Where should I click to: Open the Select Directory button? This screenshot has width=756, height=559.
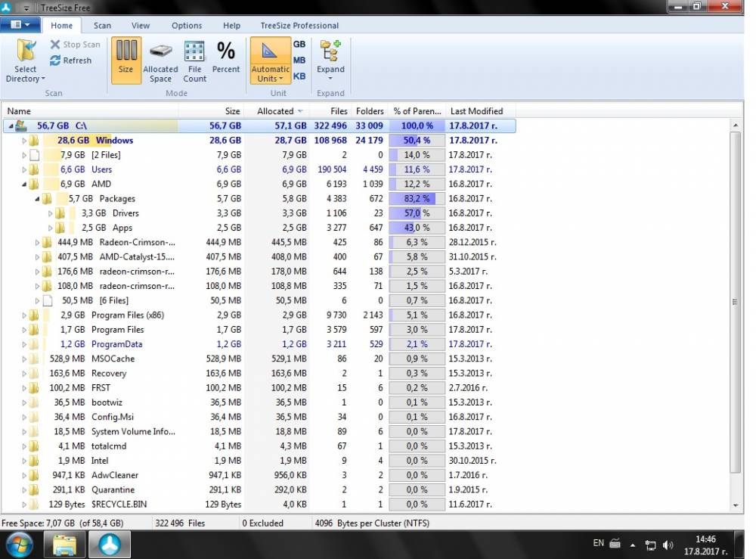pos(26,61)
